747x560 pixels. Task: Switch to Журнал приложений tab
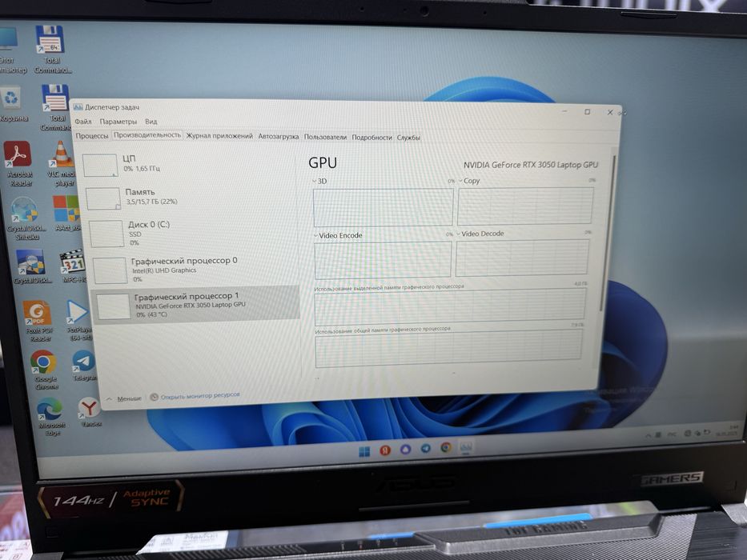pyautogui.click(x=219, y=136)
